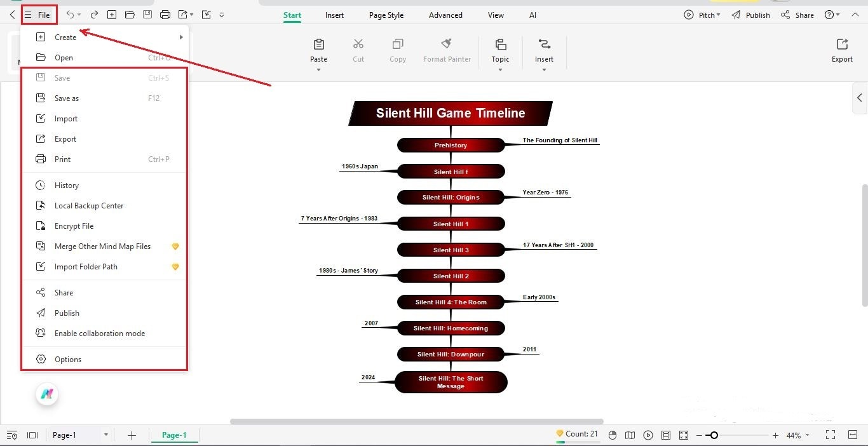The image size is (868, 446).
Task: Enable collaboration mode from the File menu
Action: pos(98,333)
